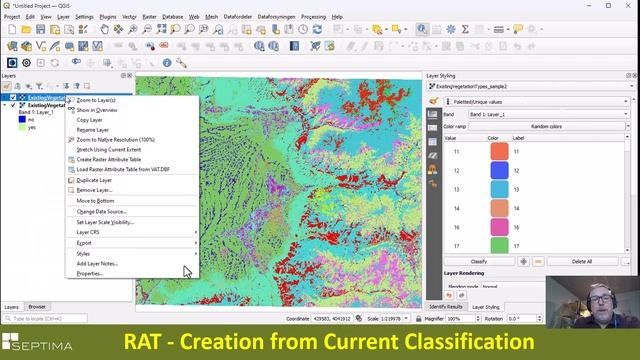Click Change Data Source... entry
Image resolution: width=640 pixels, height=360 pixels.
coord(102,212)
